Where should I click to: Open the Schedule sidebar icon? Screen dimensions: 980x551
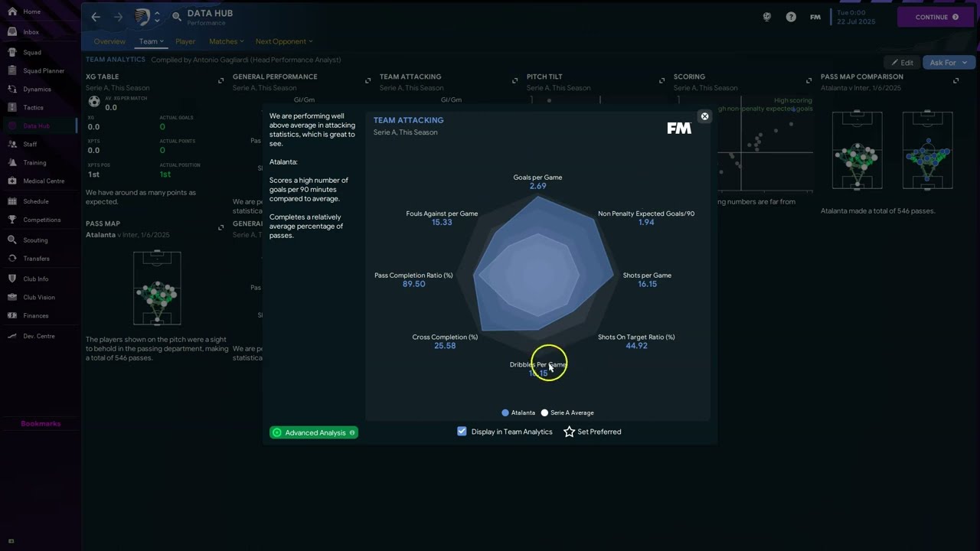click(x=12, y=201)
